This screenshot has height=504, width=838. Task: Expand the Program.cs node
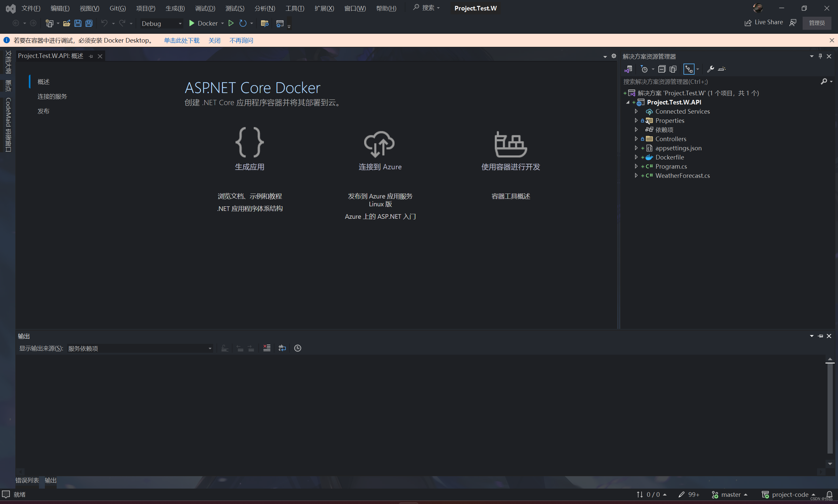(x=636, y=166)
